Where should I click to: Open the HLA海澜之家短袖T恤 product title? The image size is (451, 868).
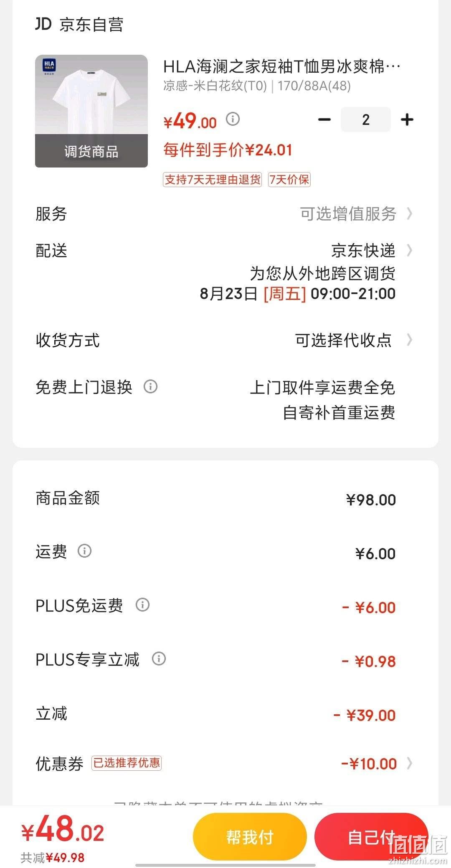pyautogui.click(x=282, y=66)
